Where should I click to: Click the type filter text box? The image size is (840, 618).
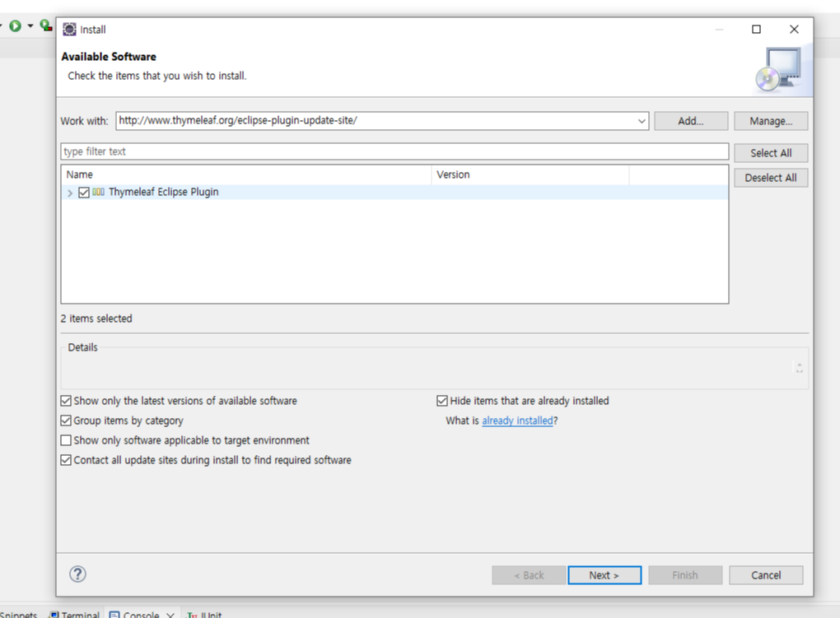[394, 151]
